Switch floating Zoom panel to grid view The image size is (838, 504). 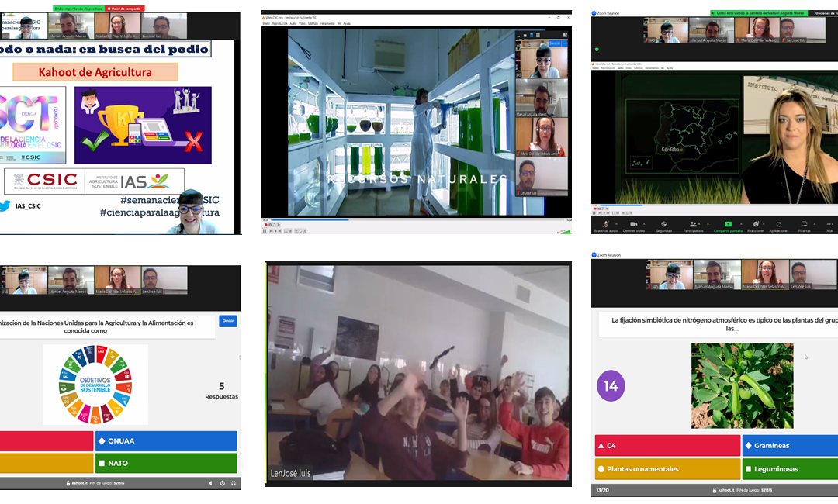coord(538,35)
